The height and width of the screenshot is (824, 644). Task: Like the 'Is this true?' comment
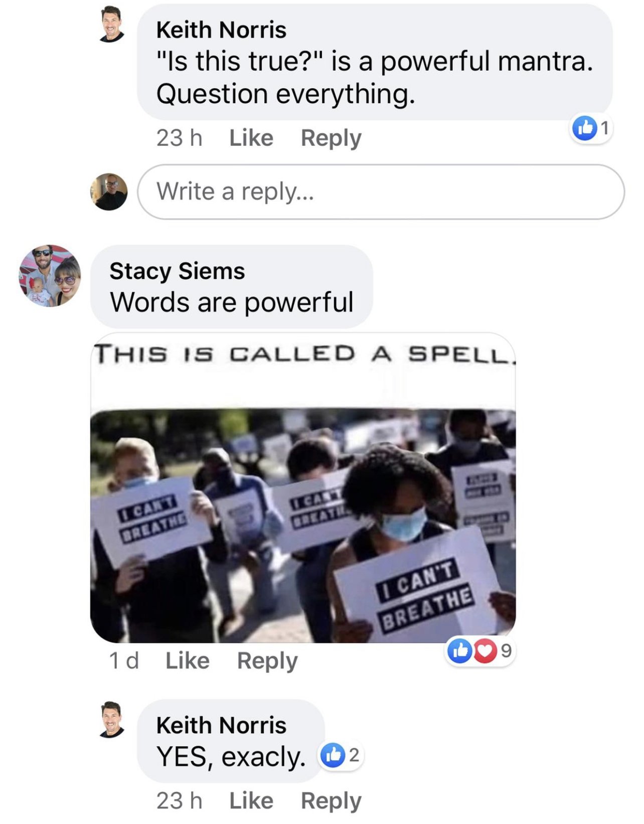click(x=251, y=138)
